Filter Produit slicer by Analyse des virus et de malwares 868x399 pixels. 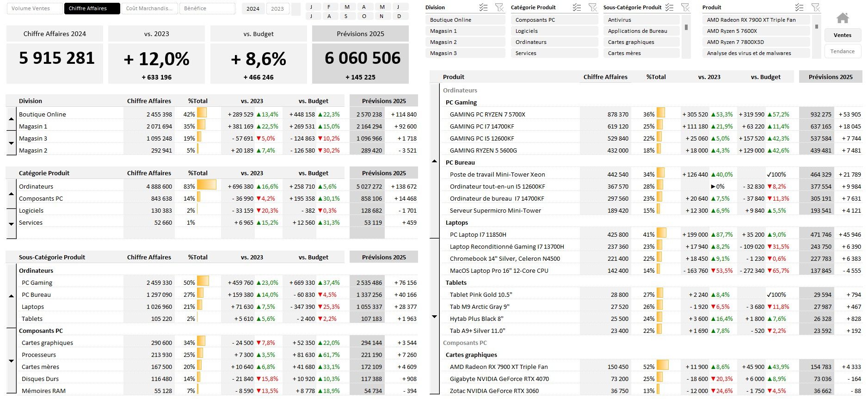(x=756, y=53)
